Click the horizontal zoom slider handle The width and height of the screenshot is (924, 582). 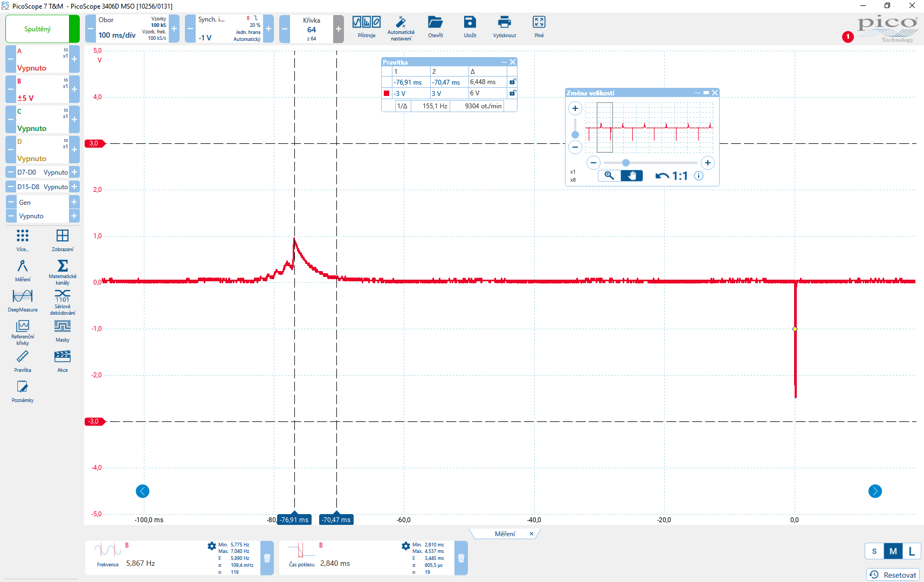pyautogui.click(x=626, y=163)
